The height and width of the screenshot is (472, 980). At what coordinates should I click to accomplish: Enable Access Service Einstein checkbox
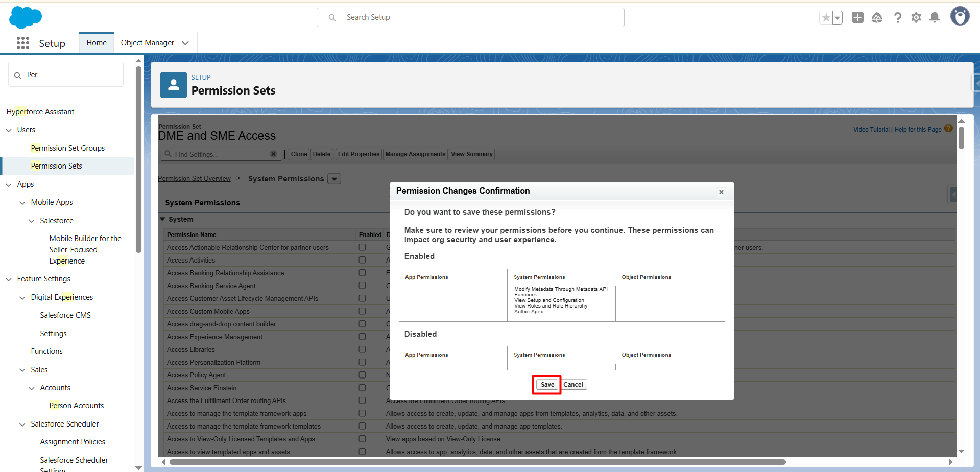tap(362, 388)
